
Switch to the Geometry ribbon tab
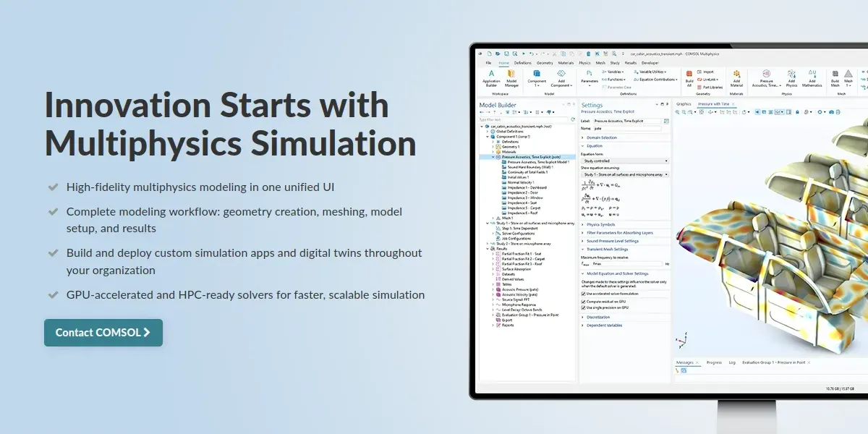[x=545, y=63]
